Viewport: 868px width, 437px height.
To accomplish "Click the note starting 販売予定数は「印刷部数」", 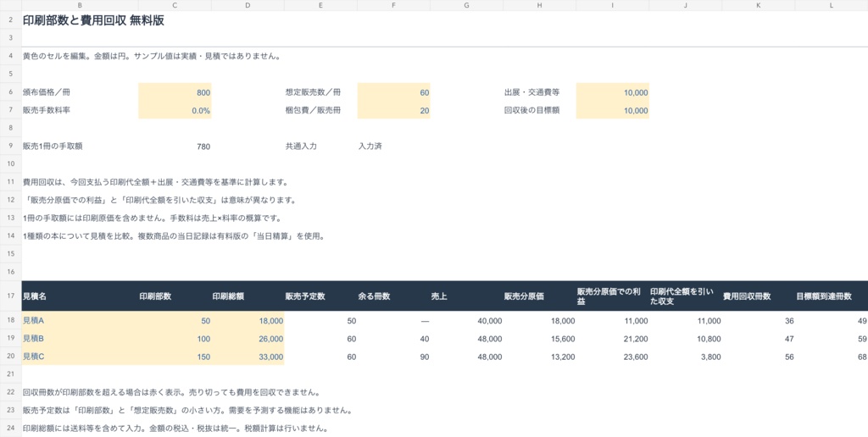I will coord(187,411).
